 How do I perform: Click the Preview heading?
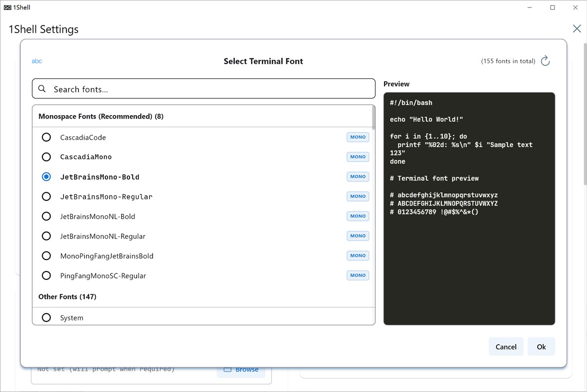[396, 84]
